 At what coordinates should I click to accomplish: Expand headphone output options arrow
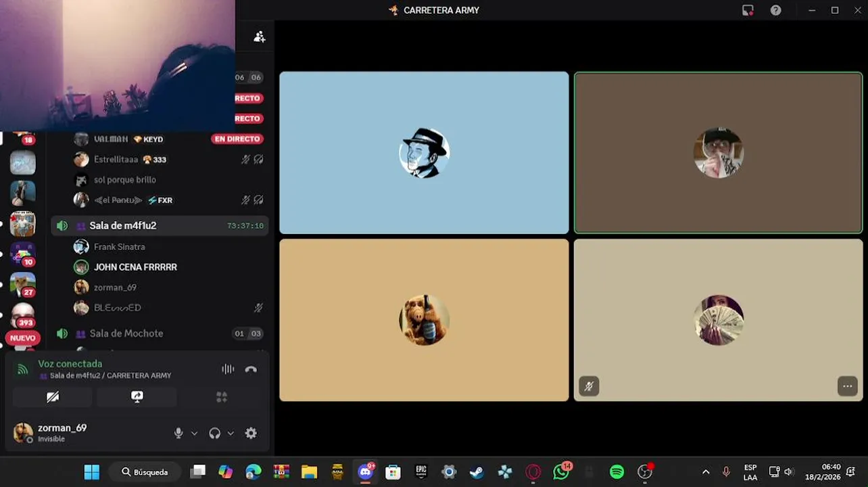pyautogui.click(x=231, y=434)
